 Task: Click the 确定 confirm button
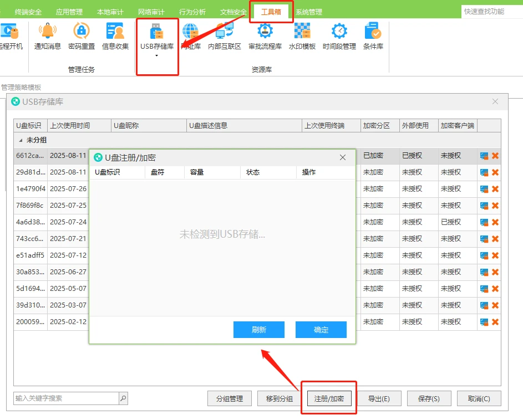coord(321,330)
